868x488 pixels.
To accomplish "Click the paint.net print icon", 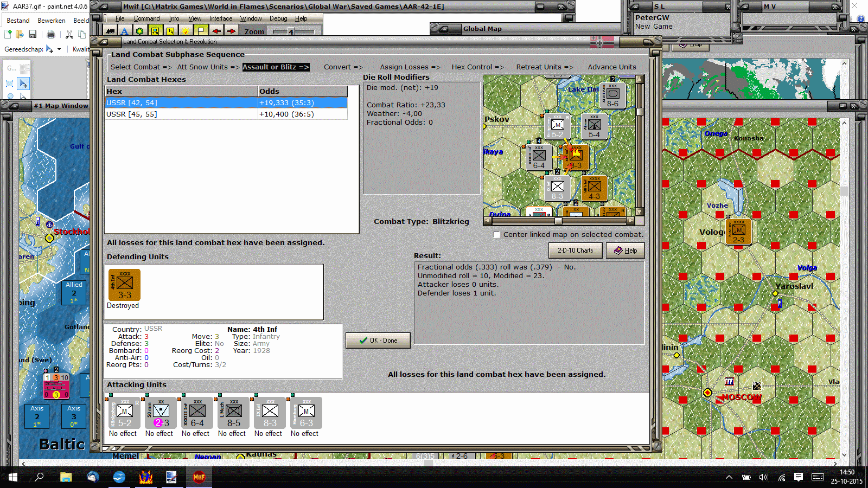I will [x=51, y=34].
